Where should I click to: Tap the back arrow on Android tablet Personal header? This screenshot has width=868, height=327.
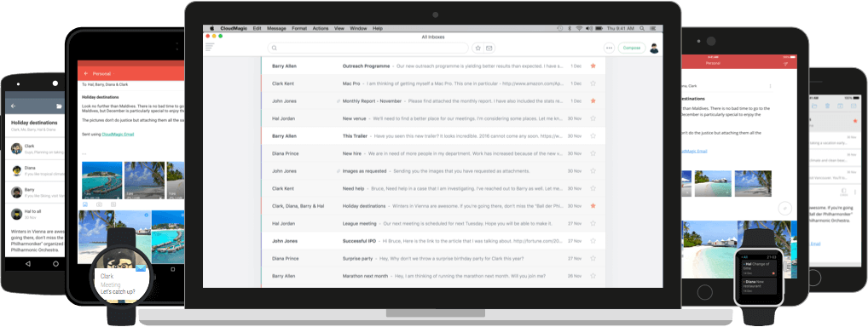[86, 73]
